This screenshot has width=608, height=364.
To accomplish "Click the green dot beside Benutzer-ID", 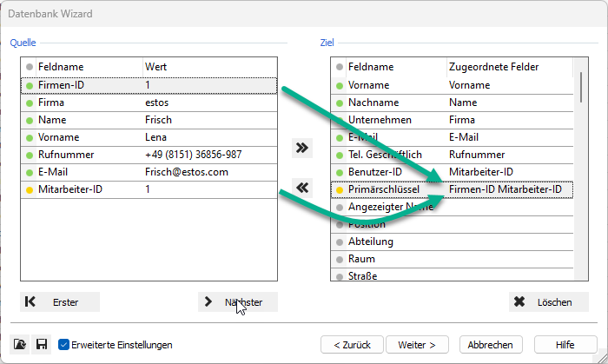I will pyautogui.click(x=340, y=172).
